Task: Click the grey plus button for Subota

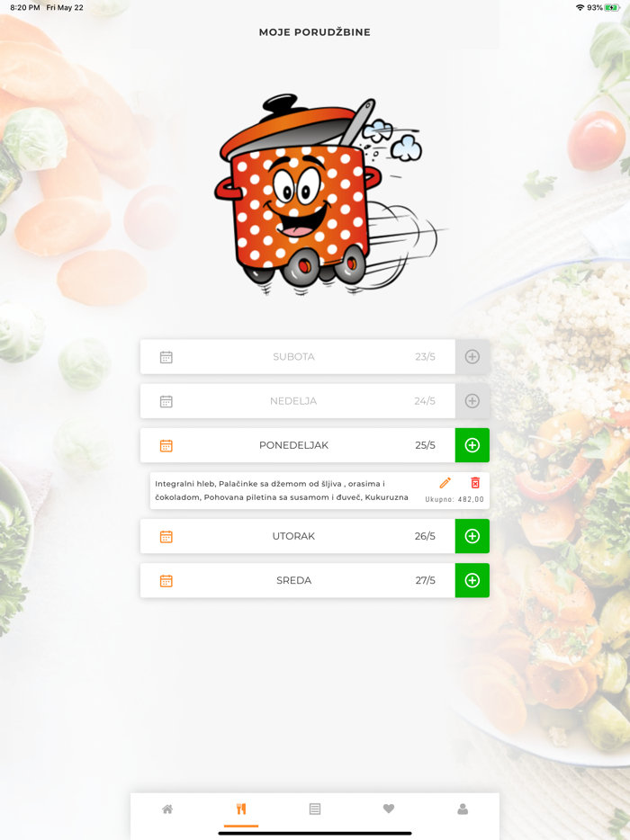Action: pyautogui.click(x=472, y=357)
